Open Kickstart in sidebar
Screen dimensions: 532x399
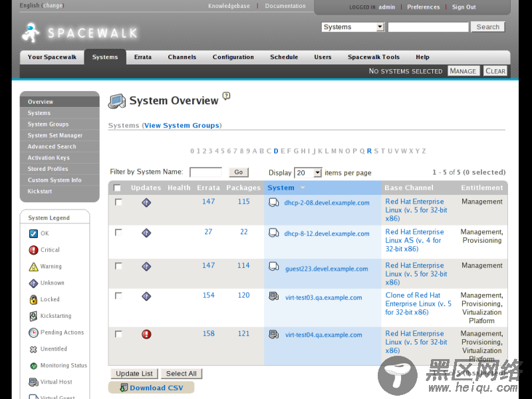tap(60, 192)
